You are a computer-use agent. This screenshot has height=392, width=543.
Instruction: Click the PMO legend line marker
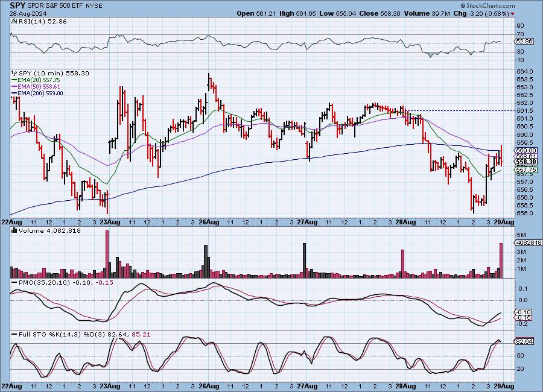[x=14, y=283]
